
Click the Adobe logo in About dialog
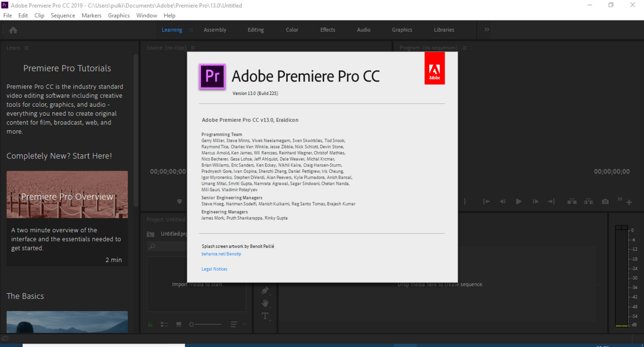pos(435,68)
